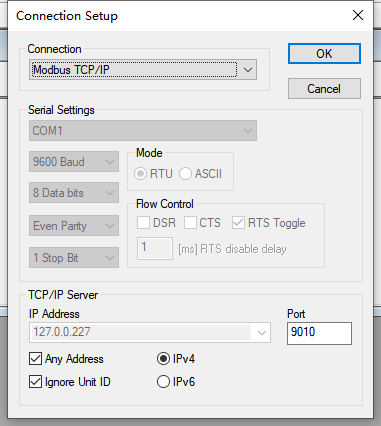This screenshot has width=381, height=426.
Task: Click the Port input field
Action: coord(319,333)
